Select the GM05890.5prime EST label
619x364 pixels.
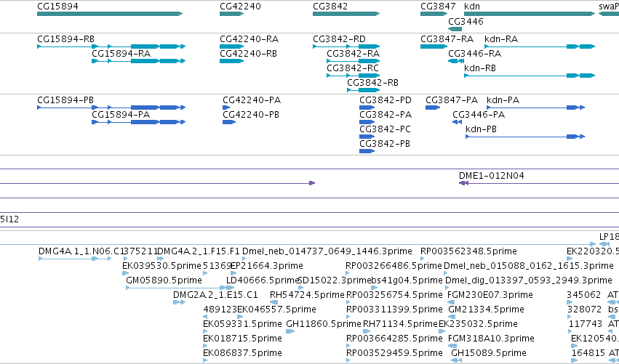pos(164,280)
